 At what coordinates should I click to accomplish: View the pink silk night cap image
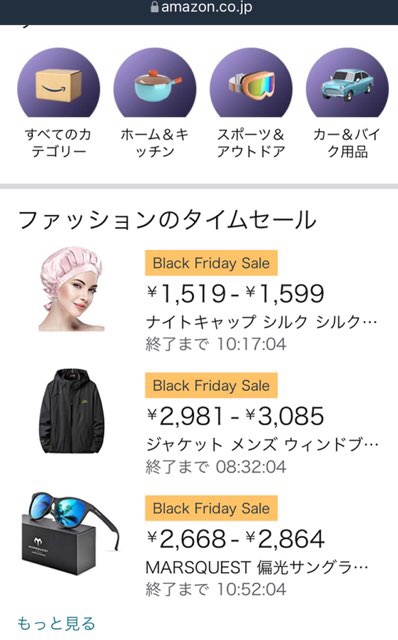[71, 289]
